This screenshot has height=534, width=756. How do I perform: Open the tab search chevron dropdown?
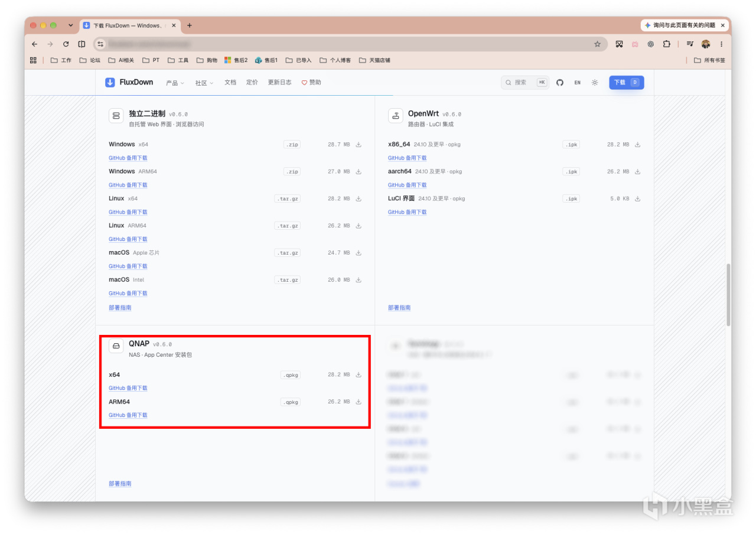coord(71,25)
